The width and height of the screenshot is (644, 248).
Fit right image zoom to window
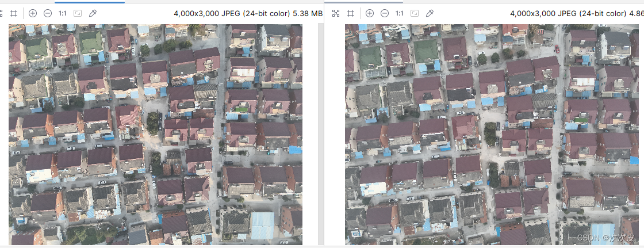coord(415,13)
